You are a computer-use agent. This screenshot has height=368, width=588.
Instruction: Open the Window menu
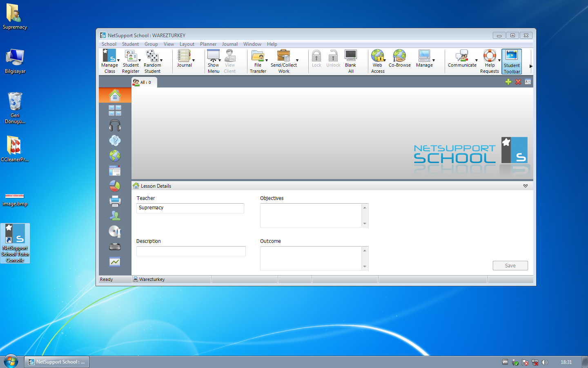(252, 44)
